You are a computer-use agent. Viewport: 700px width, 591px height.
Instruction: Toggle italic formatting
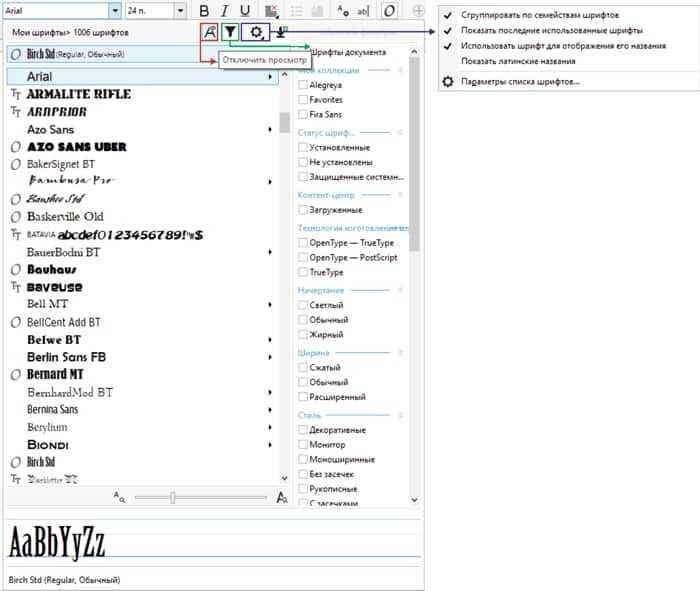coord(225,10)
